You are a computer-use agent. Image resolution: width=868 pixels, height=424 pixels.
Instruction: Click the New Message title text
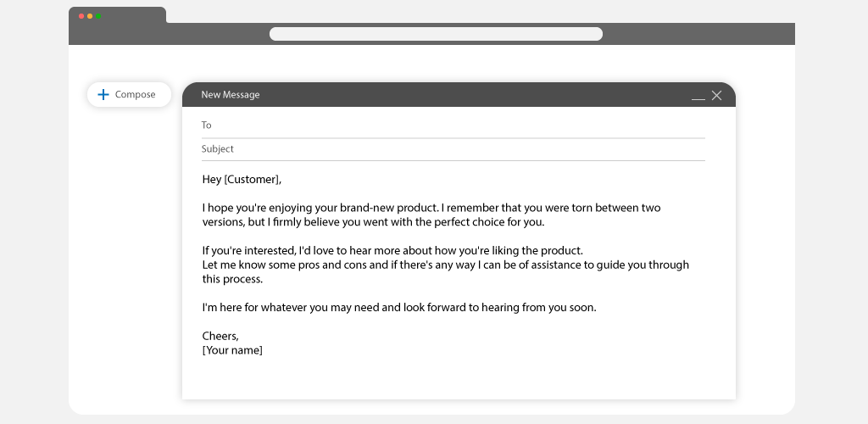coord(231,95)
